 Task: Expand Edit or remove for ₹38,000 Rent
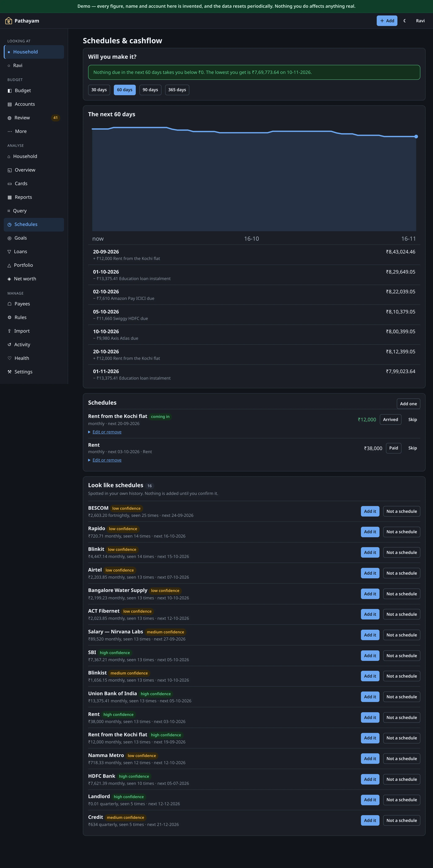(x=107, y=460)
